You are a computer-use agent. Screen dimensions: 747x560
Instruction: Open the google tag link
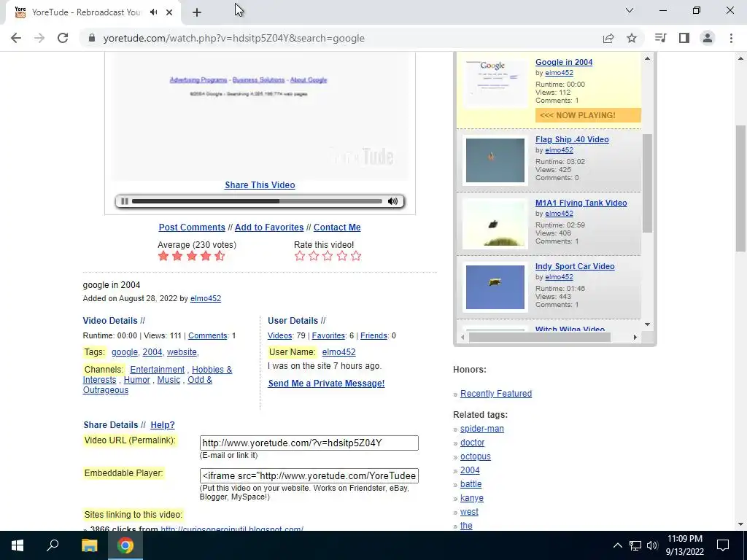124,352
